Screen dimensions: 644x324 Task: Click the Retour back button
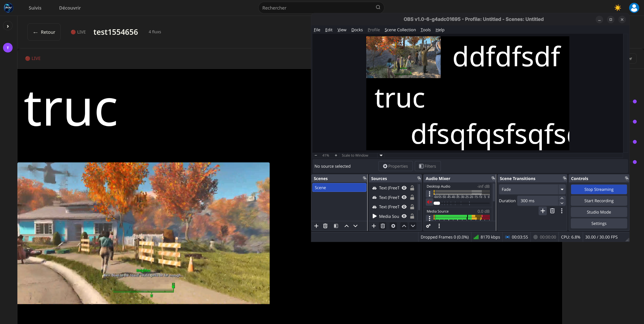(44, 32)
